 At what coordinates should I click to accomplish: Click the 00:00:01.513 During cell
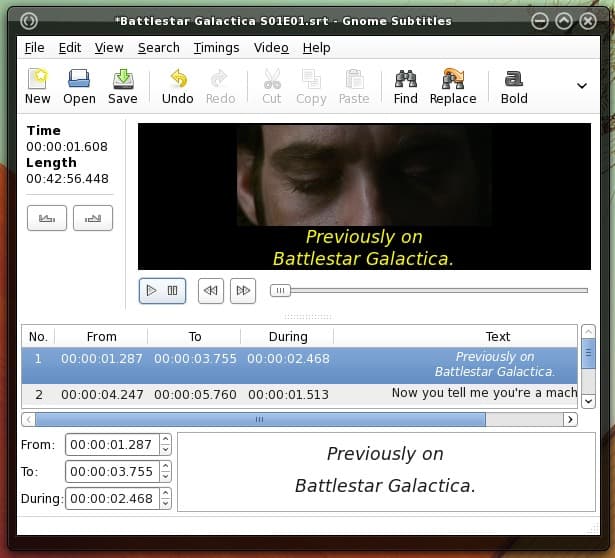click(x=288, y=394)
